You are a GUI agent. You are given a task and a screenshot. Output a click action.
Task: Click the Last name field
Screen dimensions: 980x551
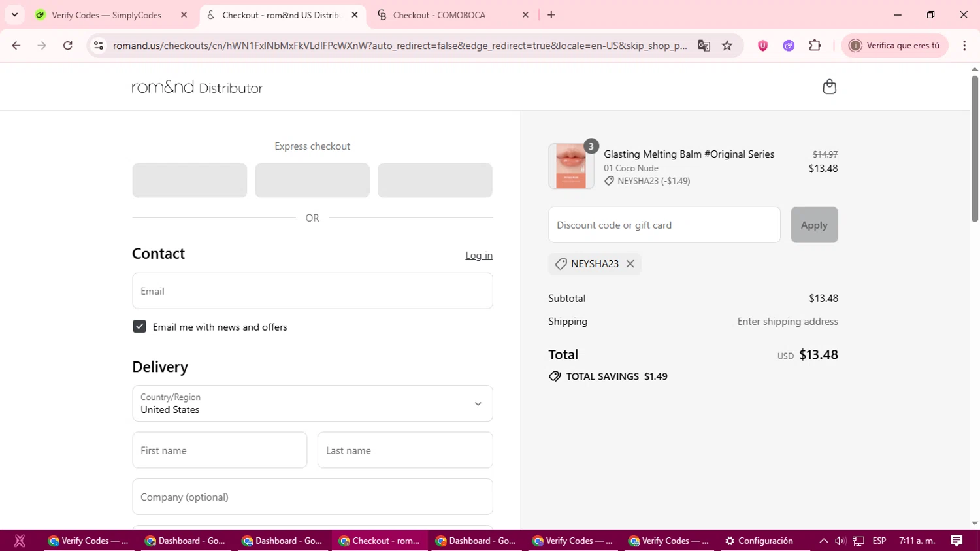(x=405, y=450)
